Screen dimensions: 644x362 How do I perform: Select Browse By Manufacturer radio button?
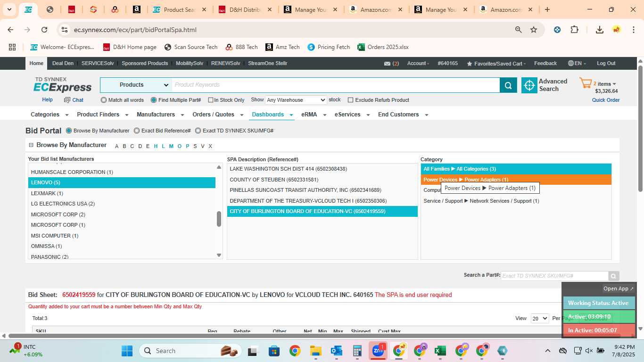tap(69, 131)
